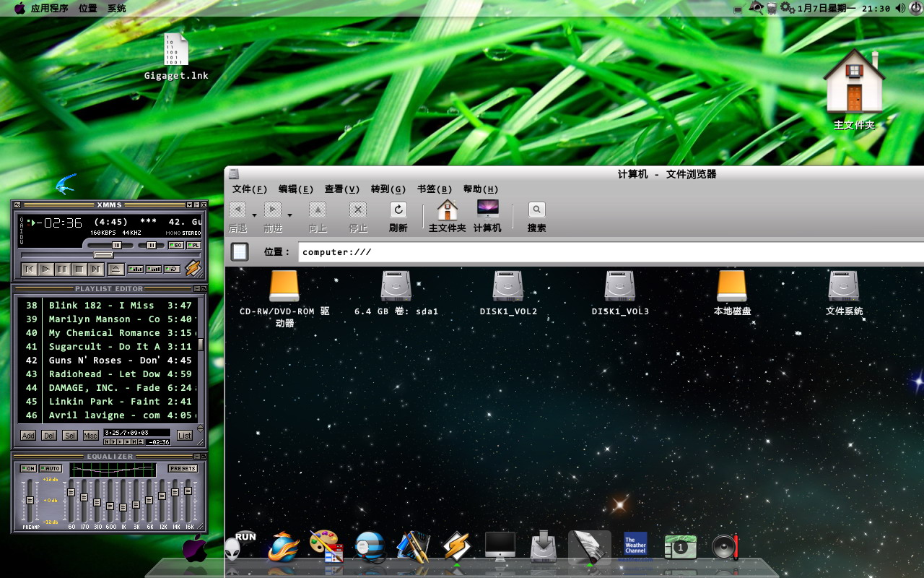Viewport: 924px width, 578px height.
Task: Click the 主文件夹 home toolbar button
Action: [x=447, y=217]
